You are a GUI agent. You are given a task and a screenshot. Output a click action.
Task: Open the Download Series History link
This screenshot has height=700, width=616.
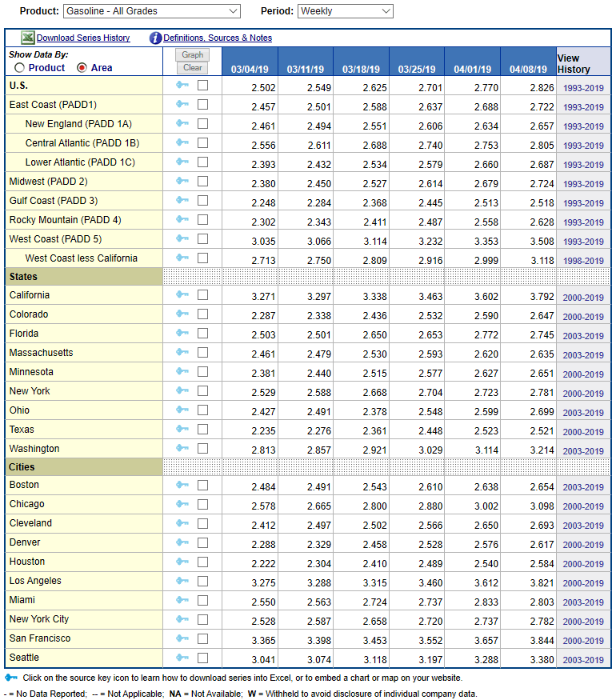pyautogui.click(x=83, y=38)
